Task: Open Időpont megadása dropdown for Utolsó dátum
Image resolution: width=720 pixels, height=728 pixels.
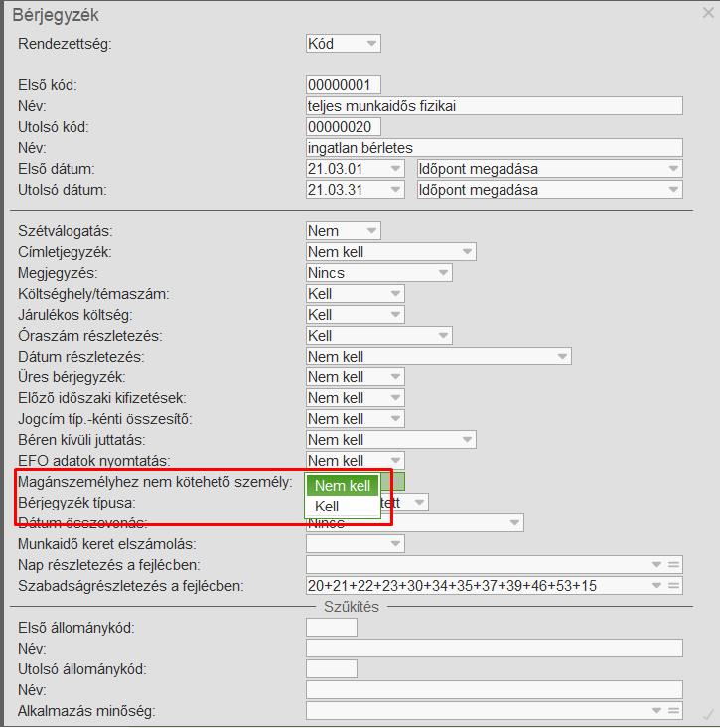Action: click(x=550, y=190)
